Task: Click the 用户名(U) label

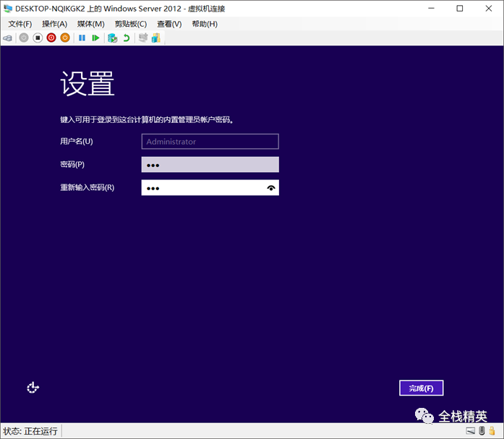Action: pos(77,141)
